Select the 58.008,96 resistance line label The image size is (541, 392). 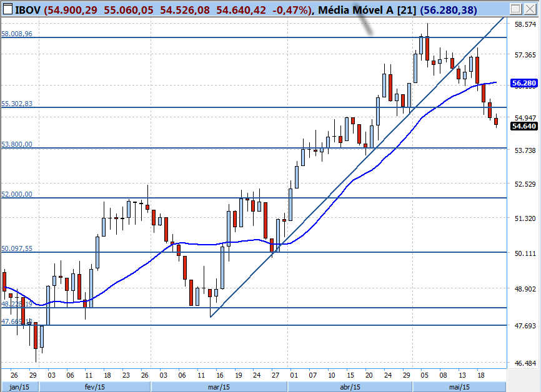[x=17, y=34]
